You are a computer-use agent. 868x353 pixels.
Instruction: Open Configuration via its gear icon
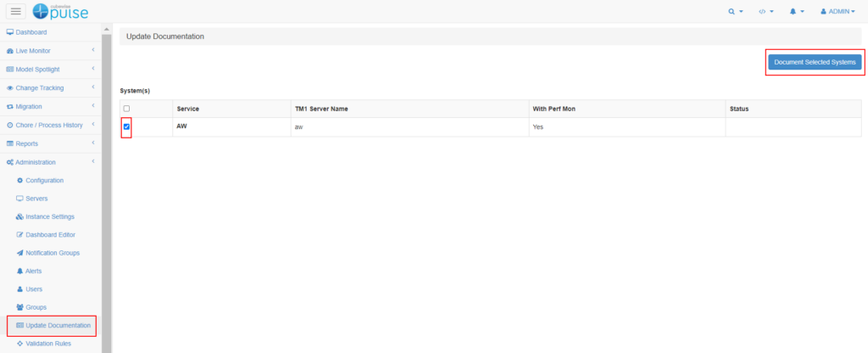20,180
